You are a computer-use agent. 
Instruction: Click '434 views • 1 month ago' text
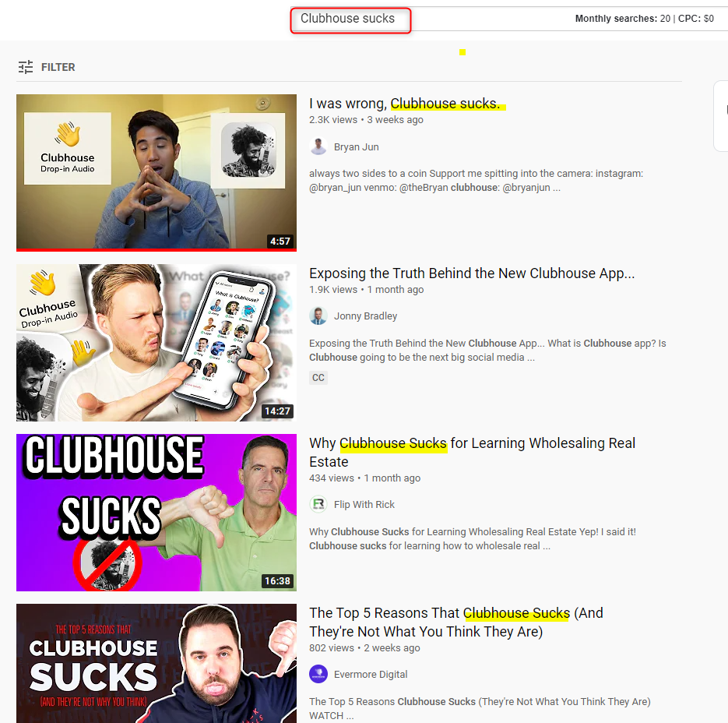point(364,478)
